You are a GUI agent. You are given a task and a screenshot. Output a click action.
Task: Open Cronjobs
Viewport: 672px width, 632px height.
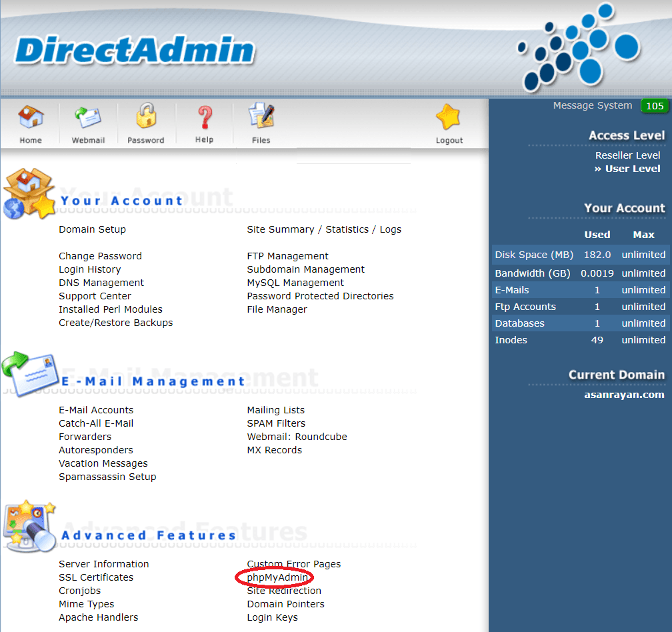point(80,591)
